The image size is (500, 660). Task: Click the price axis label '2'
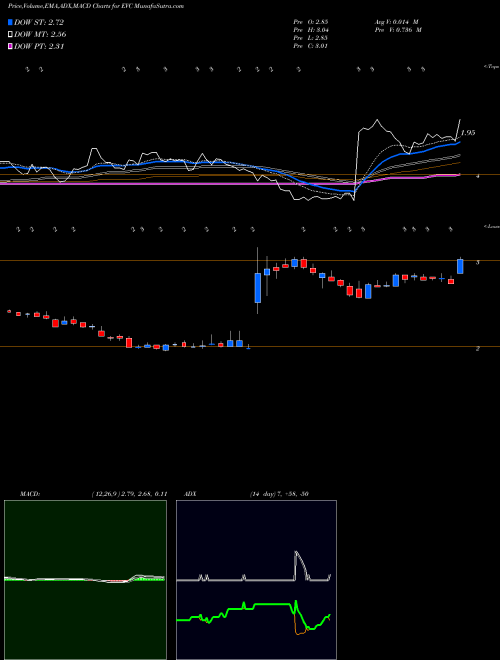(477, 349)
